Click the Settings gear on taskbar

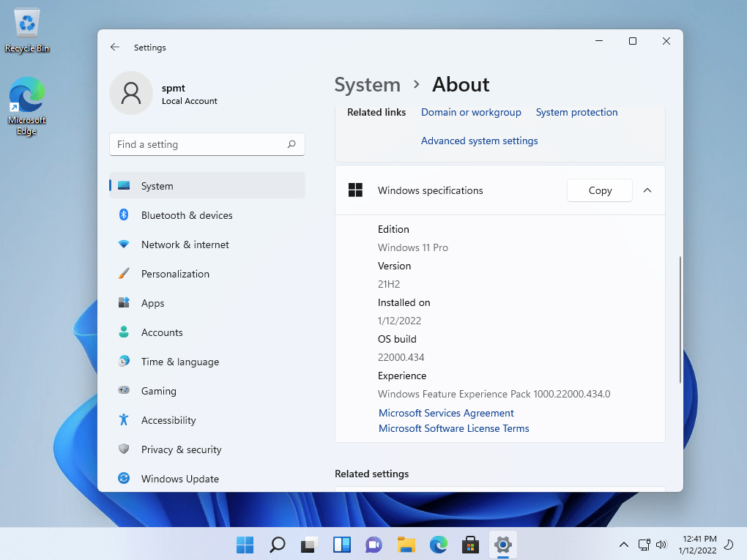[502, 545]
